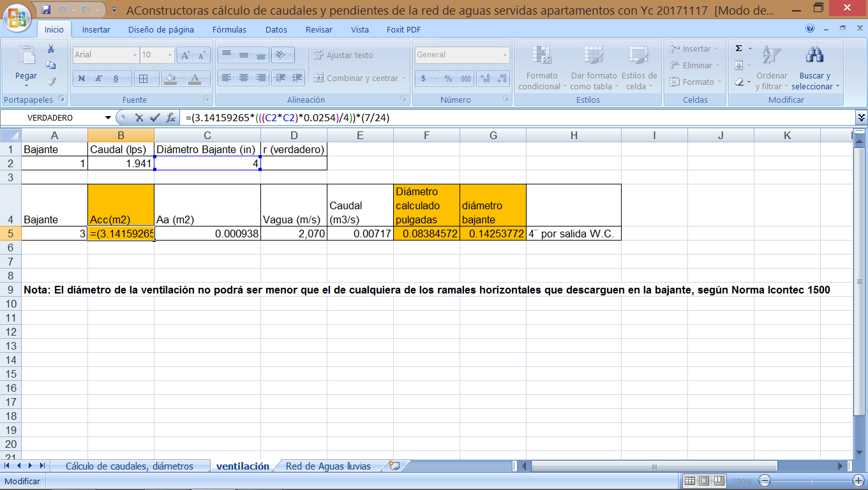Increase font size with large A
868x490 pixels.
point(185,55)
